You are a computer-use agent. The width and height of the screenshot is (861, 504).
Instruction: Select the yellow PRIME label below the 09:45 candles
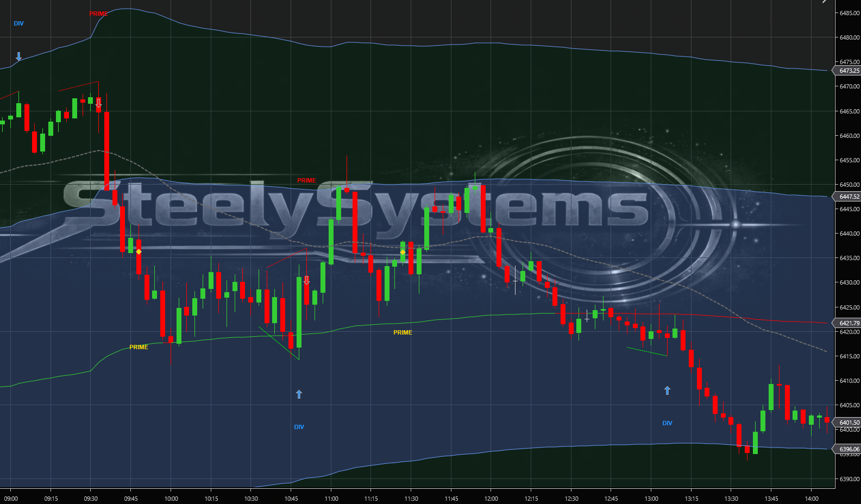139,347
